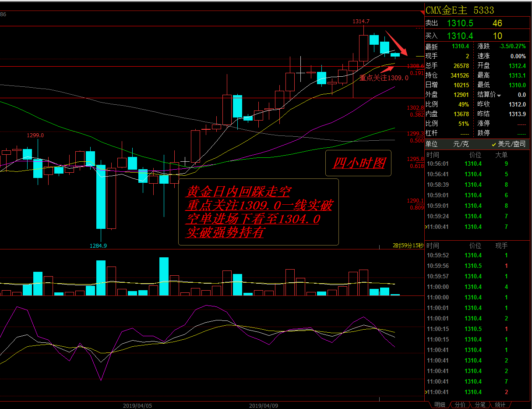The image size is (532, 409).
Task: Select the 10:58:39 large-order row
Action: [x=477, y=185]
